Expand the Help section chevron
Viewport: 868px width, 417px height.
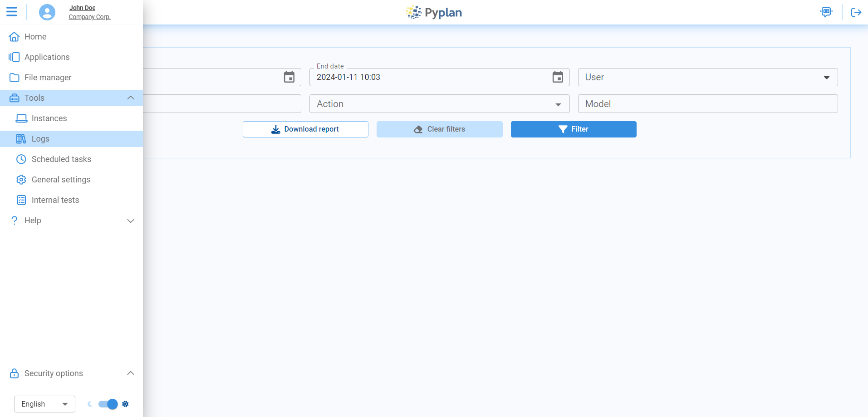point(131,221)
